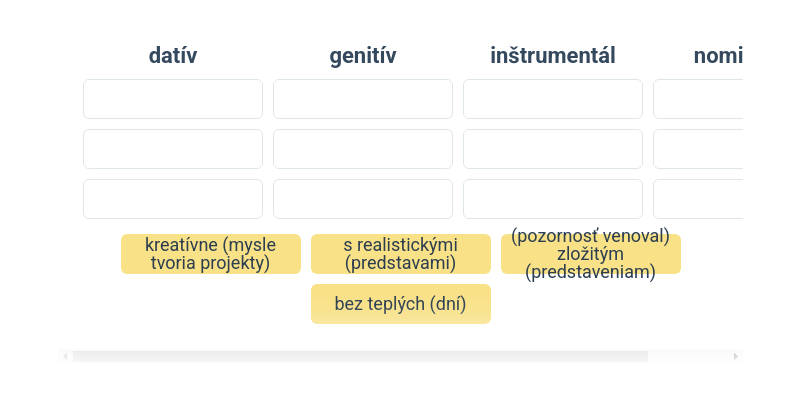Click the left scroll arrow of horizontal scrollbar

(65, 356)
